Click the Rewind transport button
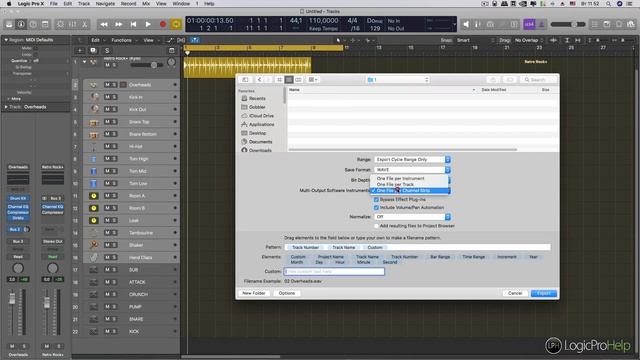Image resolution: width=640 pixels, height=360 pixels. click(x=104, y=24)
